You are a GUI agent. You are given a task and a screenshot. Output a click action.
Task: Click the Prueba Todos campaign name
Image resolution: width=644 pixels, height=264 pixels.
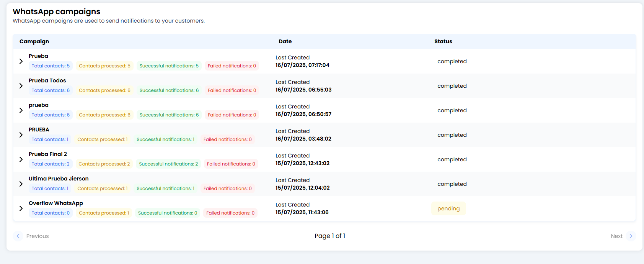[47, 80]
